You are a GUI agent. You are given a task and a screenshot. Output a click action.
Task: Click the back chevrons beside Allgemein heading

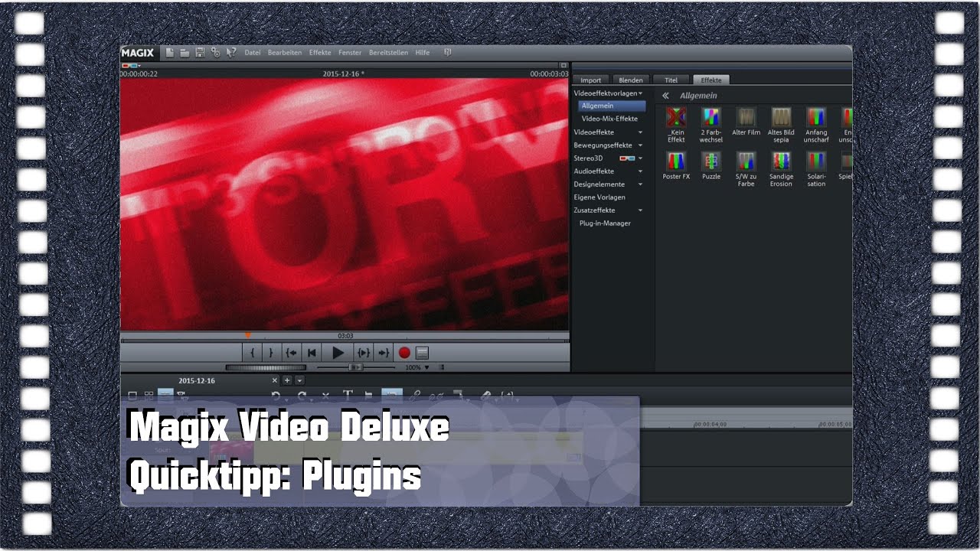click(665, 96)
